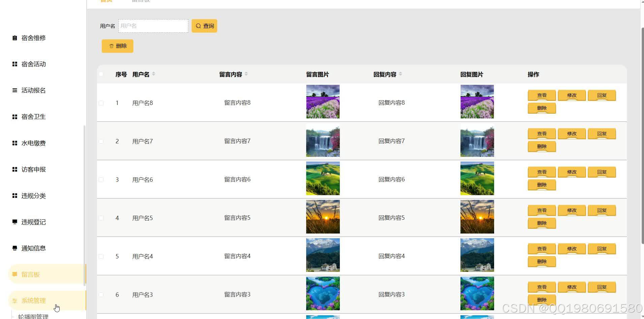This screenshot has width=644, height=319.
Task: Open 轮播图管理 submenu entry
Action: [33, 316]
